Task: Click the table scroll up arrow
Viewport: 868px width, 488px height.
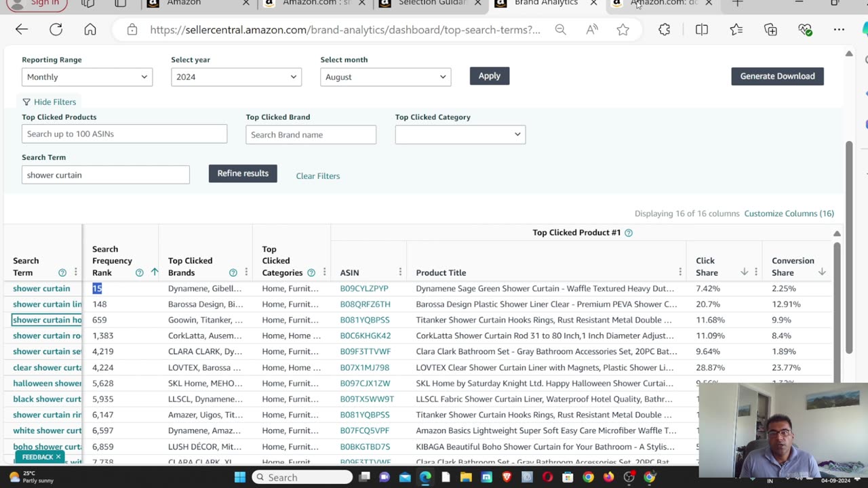Action: [837, 233]
